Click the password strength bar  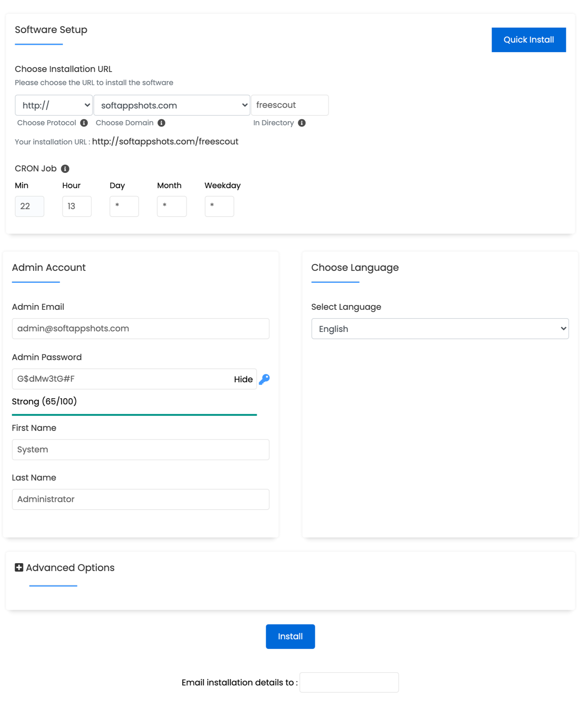coord(134,415)
